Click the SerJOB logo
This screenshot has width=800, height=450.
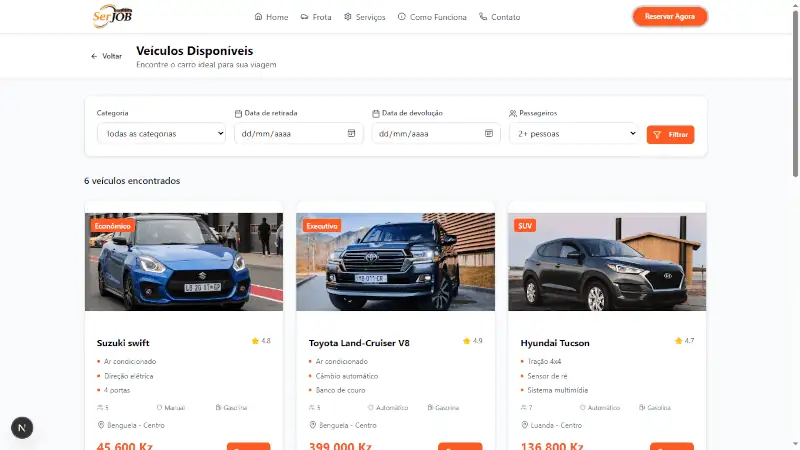click(112, 16)
